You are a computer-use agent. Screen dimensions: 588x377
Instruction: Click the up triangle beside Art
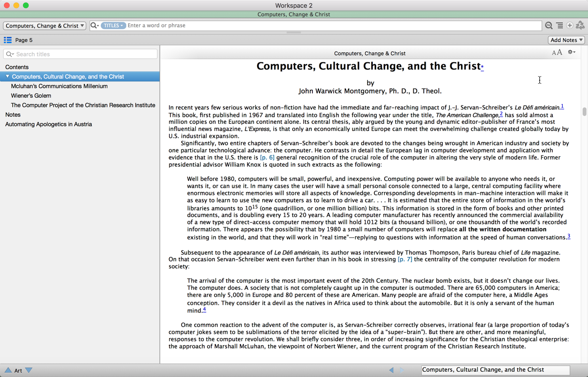8,370
